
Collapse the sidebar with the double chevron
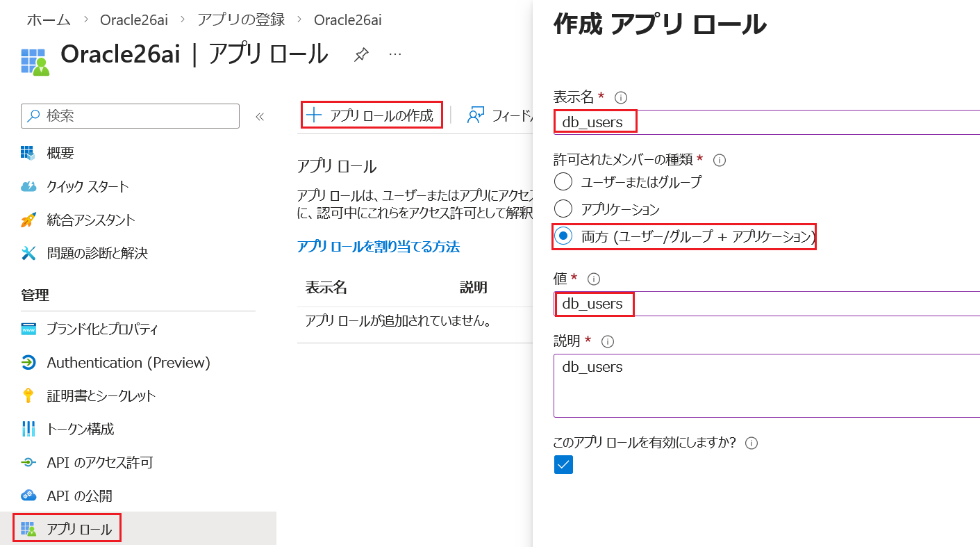[260, 117]
